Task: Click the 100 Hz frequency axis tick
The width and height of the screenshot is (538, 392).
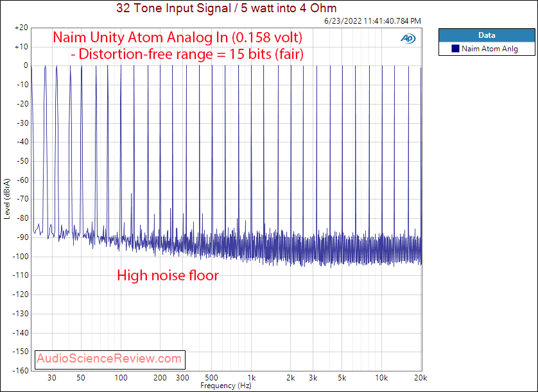Action: click(121, 378)
